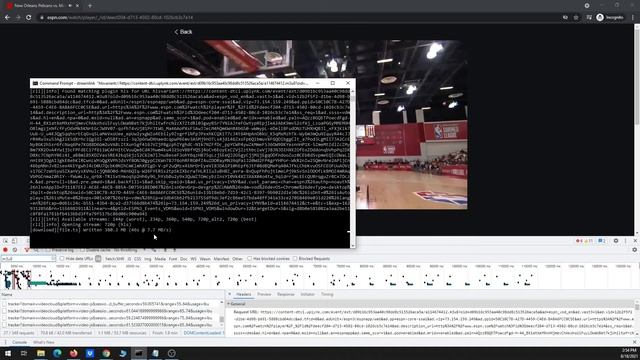Filter network requests by Manifest
The image size is (640, 360).
pos(221,259)
